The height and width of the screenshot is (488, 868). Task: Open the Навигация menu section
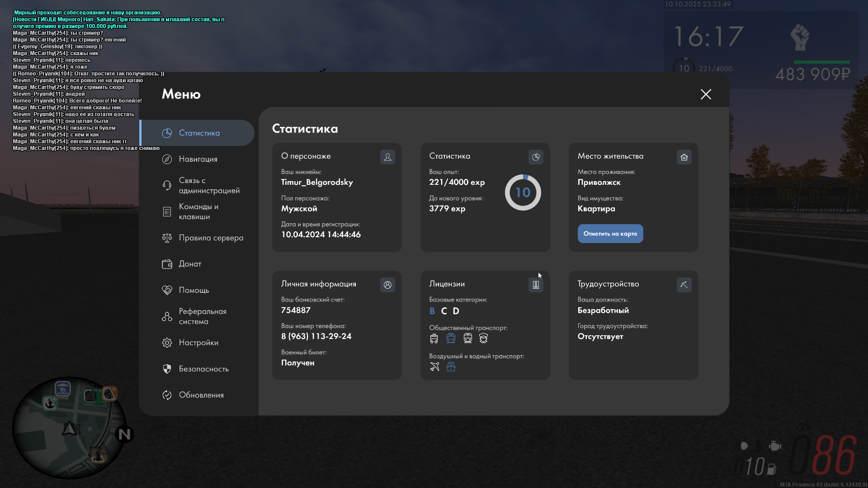pyautogui.click(x=198, y=159)
